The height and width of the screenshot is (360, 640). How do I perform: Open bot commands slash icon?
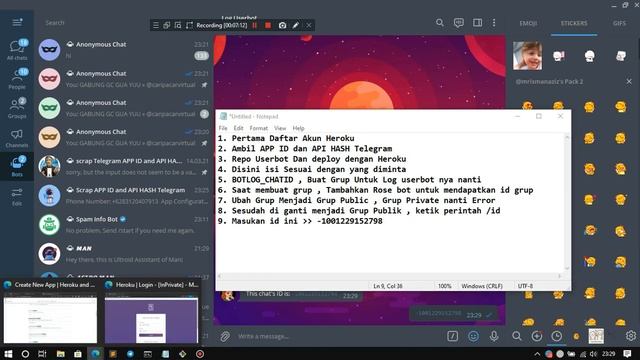[x=452, y=336]
